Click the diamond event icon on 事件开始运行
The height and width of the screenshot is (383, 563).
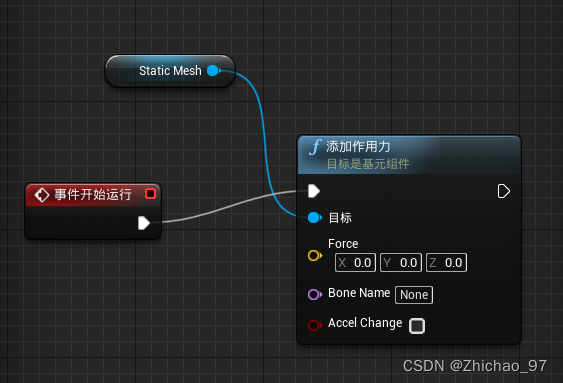[x=42, y=195]
